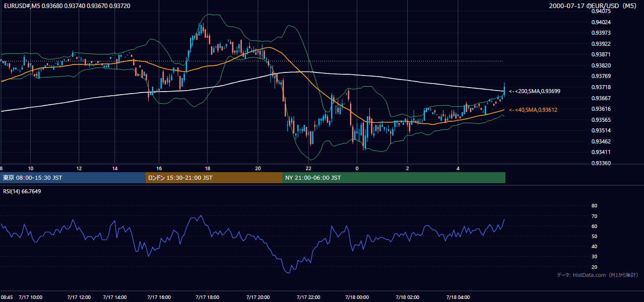Image resolution: width=644 pixels, height=302 pixels.
Task: Click the 7/17 16:00 bottom time label
Action: pyautogui.click(x=159, y=297)
